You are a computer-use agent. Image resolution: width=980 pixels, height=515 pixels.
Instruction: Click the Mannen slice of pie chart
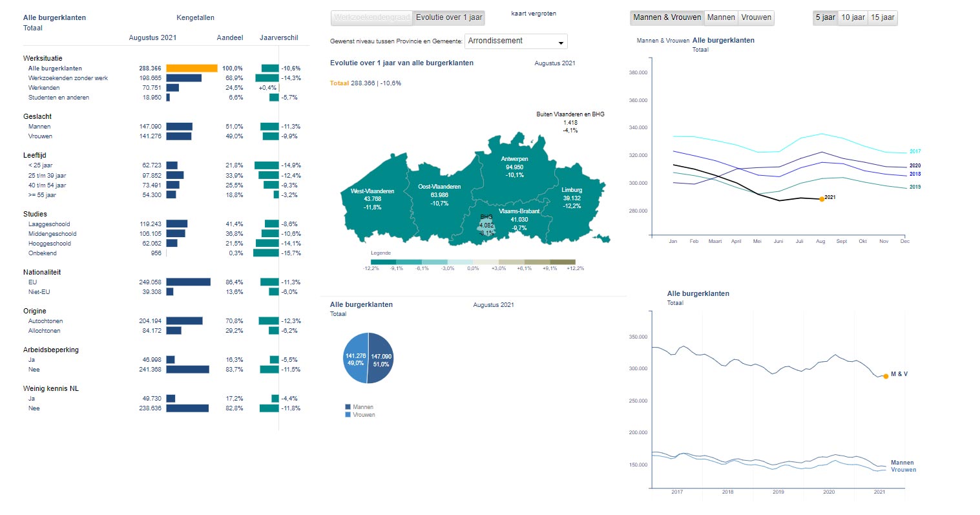[381, 360]
